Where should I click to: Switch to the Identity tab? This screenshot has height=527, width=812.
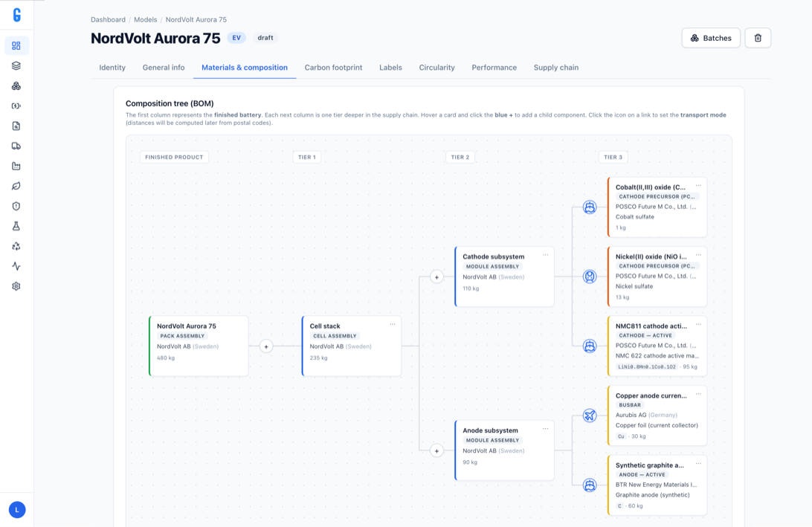pyautogui.click(x=112, y=68)
